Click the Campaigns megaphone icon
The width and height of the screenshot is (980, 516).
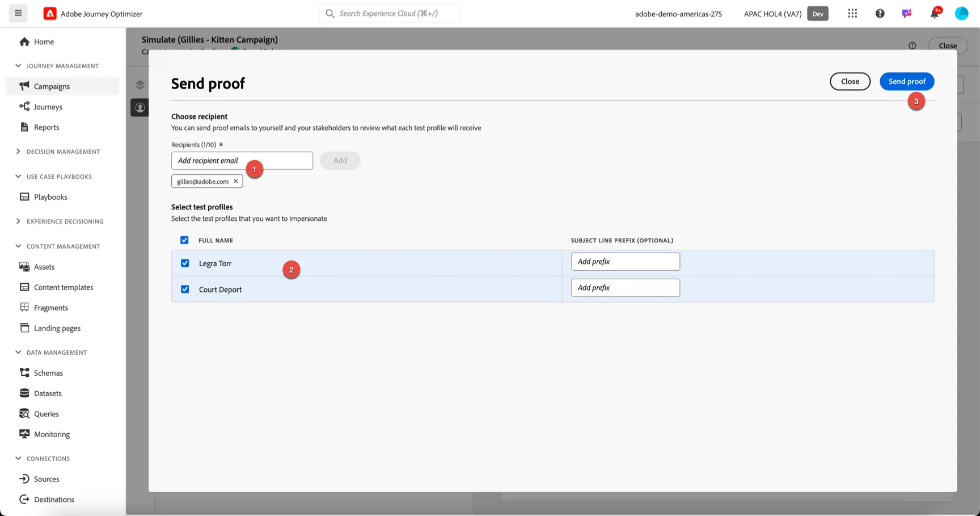tap(24, 86)
